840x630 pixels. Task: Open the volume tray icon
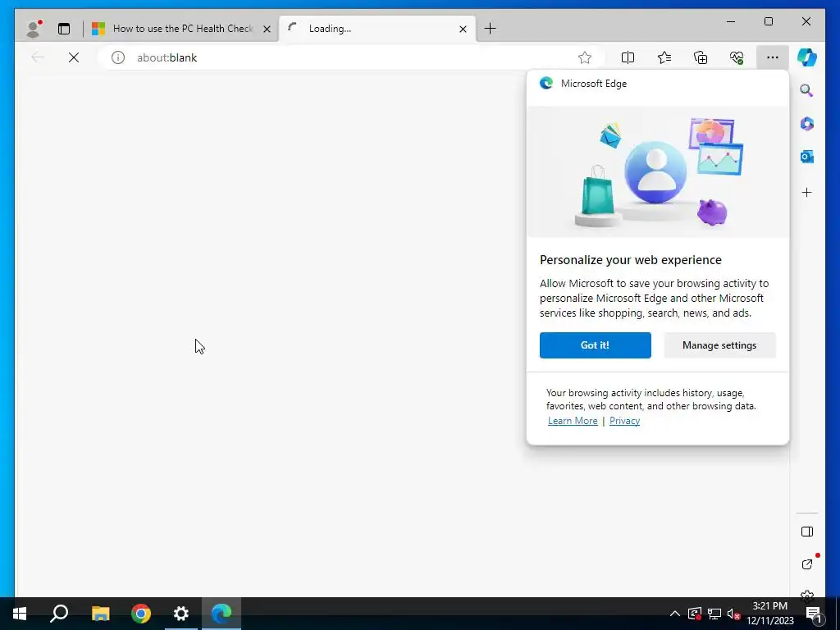(x=733, y=614)
